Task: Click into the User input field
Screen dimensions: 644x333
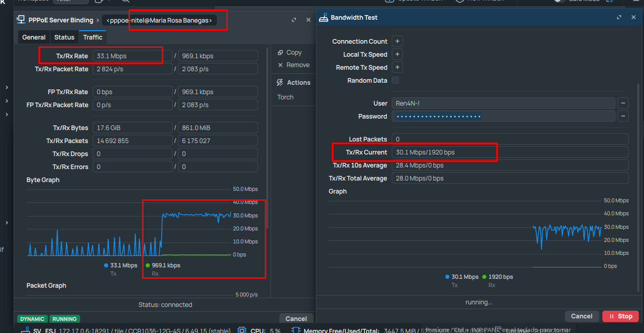Action: click(503, 104)
